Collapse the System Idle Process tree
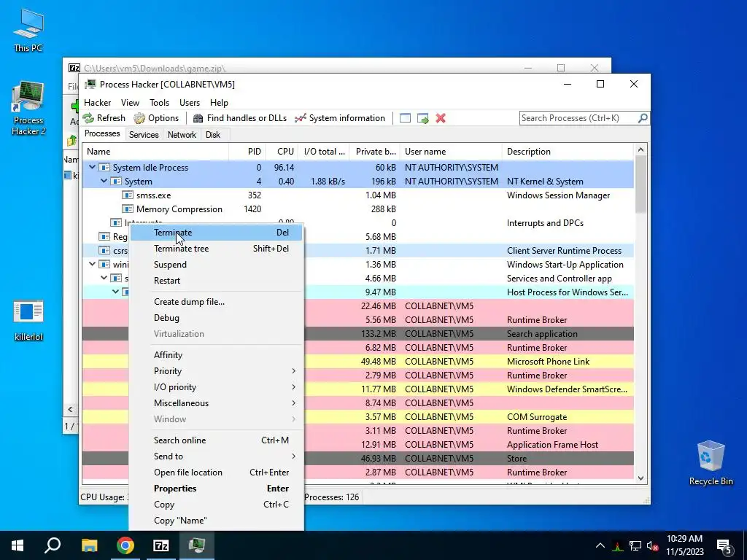 tap(93, 167)
